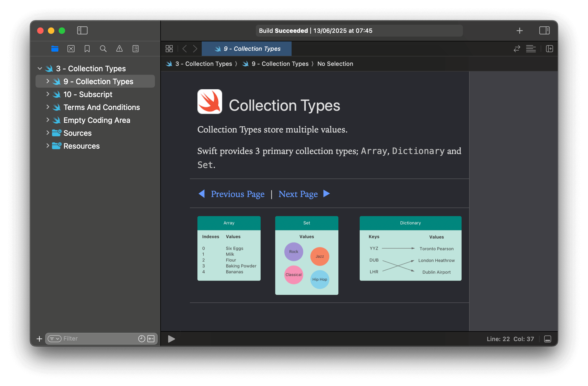Expand the 10 - Subscript playground page
The height and width of the screenshot is (386, 588).
pyautogui.click(x=48, y=94)
